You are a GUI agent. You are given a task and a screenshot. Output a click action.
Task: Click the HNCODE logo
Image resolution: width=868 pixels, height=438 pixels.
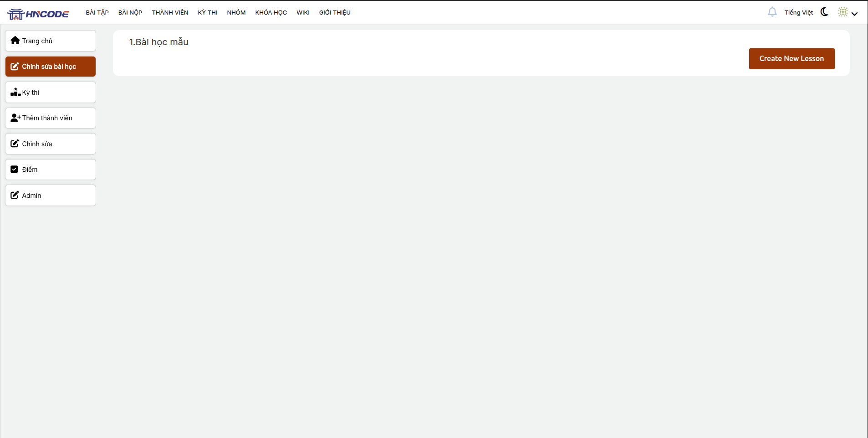click(x=38, y=14)
